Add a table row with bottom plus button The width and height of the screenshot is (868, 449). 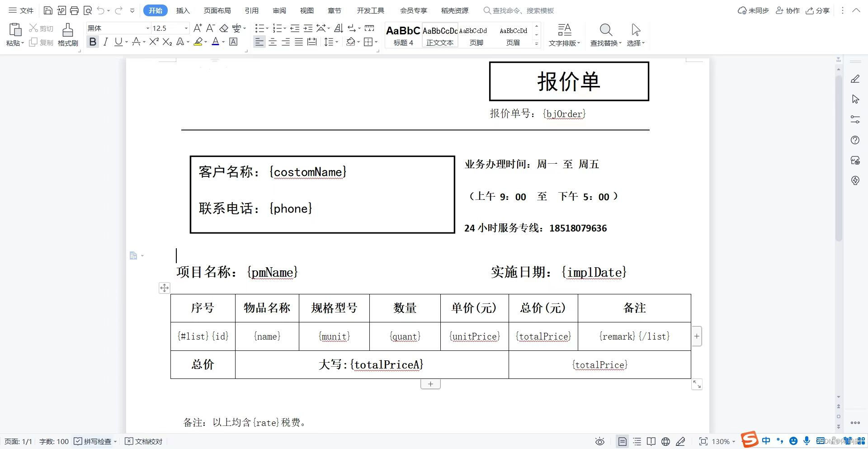click(430, 384)
